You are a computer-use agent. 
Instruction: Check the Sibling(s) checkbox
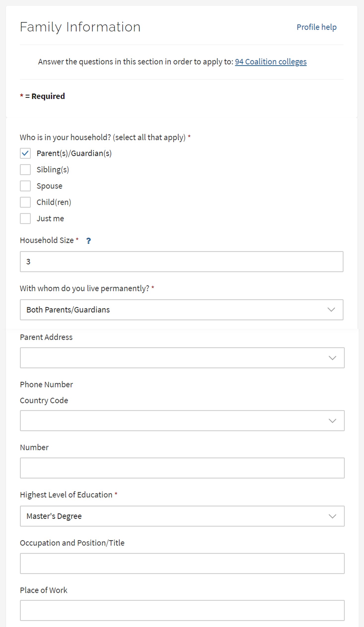(x=25, y=170)
